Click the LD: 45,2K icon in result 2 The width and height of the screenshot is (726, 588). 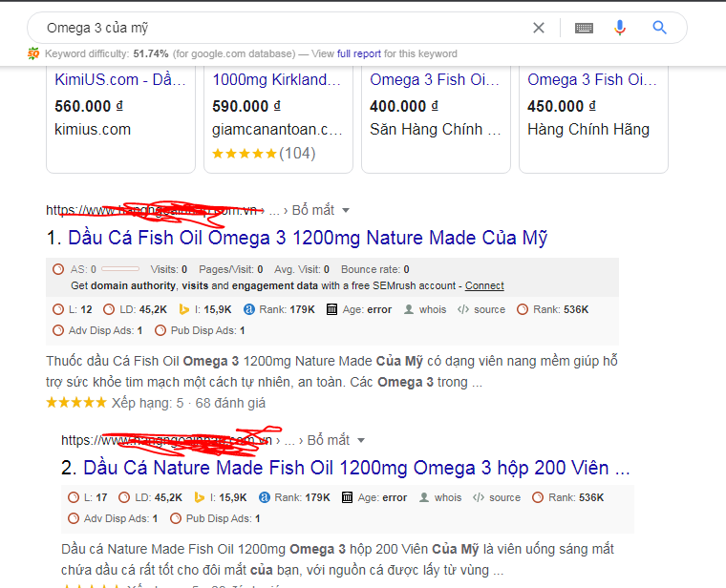(124, 497)
